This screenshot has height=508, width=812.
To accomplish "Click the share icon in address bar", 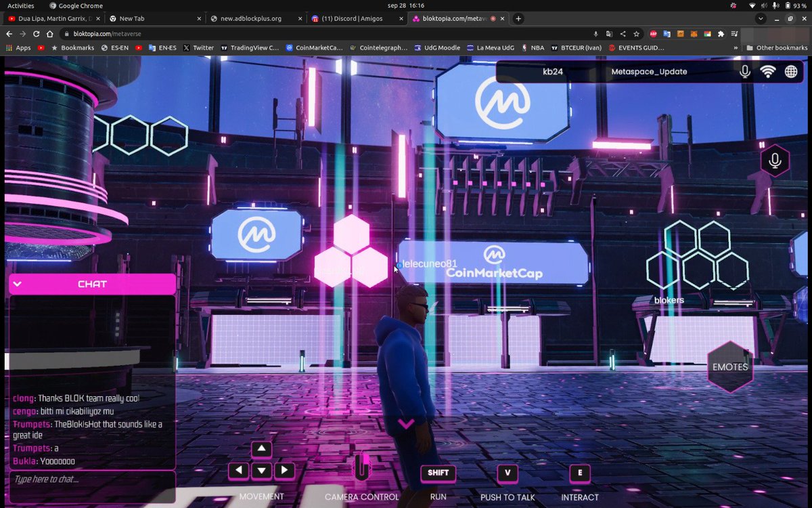I will click(x=623, y=33).
